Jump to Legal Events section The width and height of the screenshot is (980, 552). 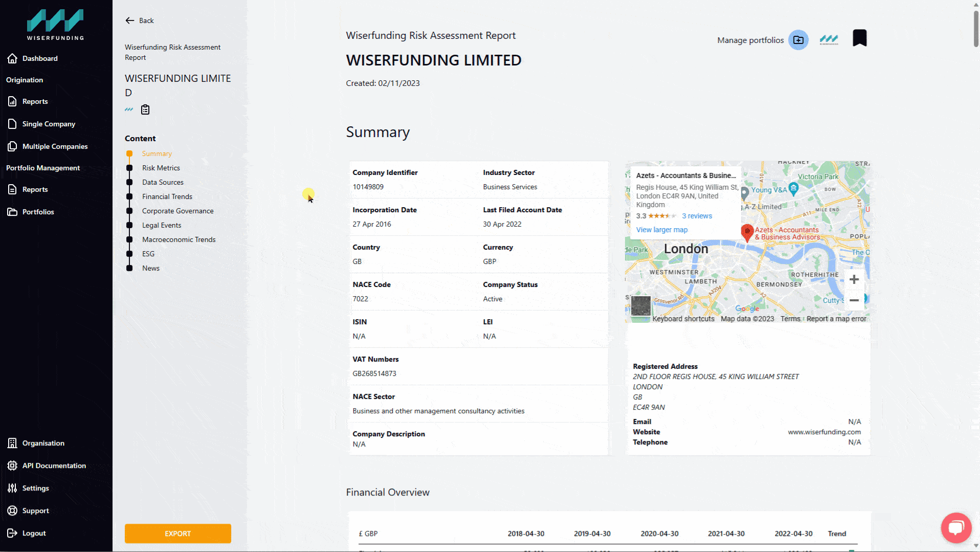pyautogui.click(x=162, y=225)
